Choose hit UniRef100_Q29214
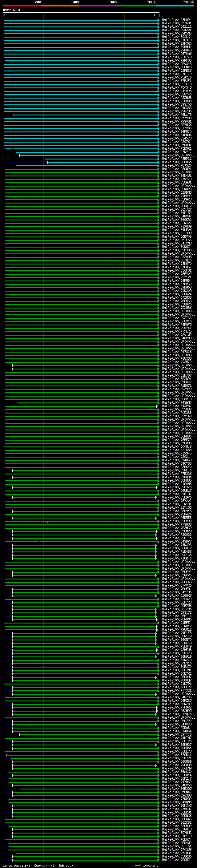 point(176,457)
